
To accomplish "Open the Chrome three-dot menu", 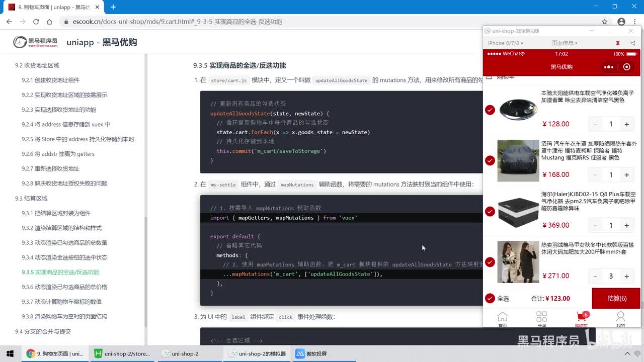I will (x=635, y=22).
